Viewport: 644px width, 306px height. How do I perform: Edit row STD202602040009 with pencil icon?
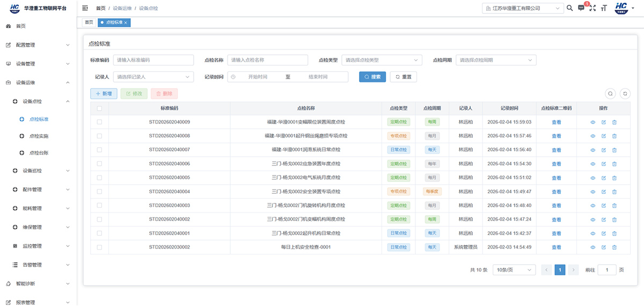coord(604,122)
